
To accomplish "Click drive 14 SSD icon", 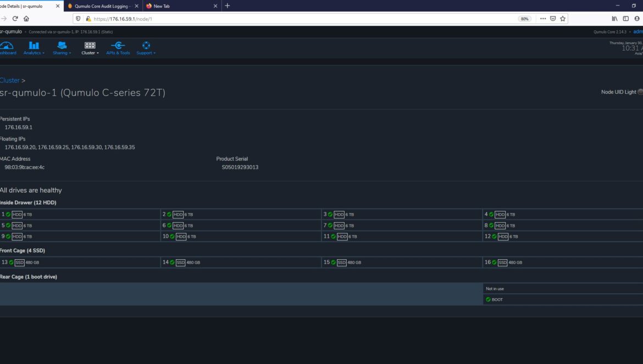I will tap(180, 262).
